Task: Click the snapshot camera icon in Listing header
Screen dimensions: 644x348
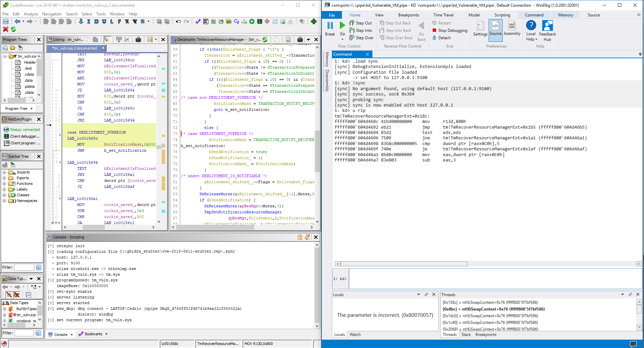Action: pyautogui.click(x=138, y=40)
